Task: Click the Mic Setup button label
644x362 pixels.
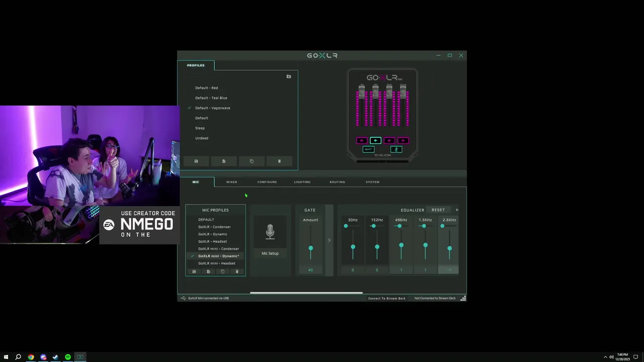Action: pos(270,253)
